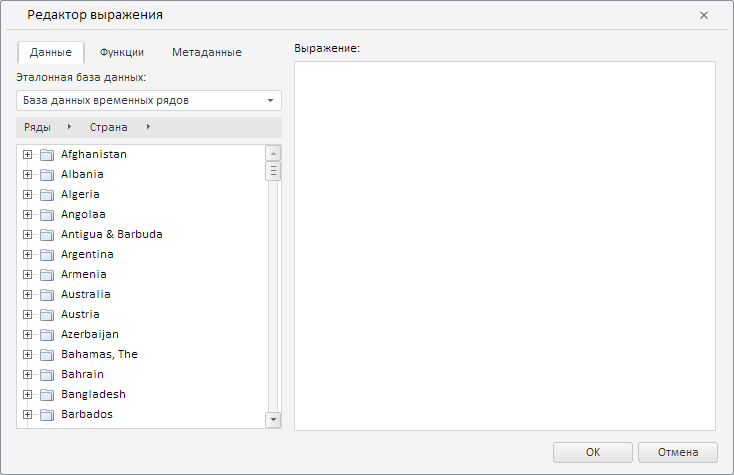Expand the Albania tree node
The height and width of the screenshot is (475, 734).
tap(28, 175)
